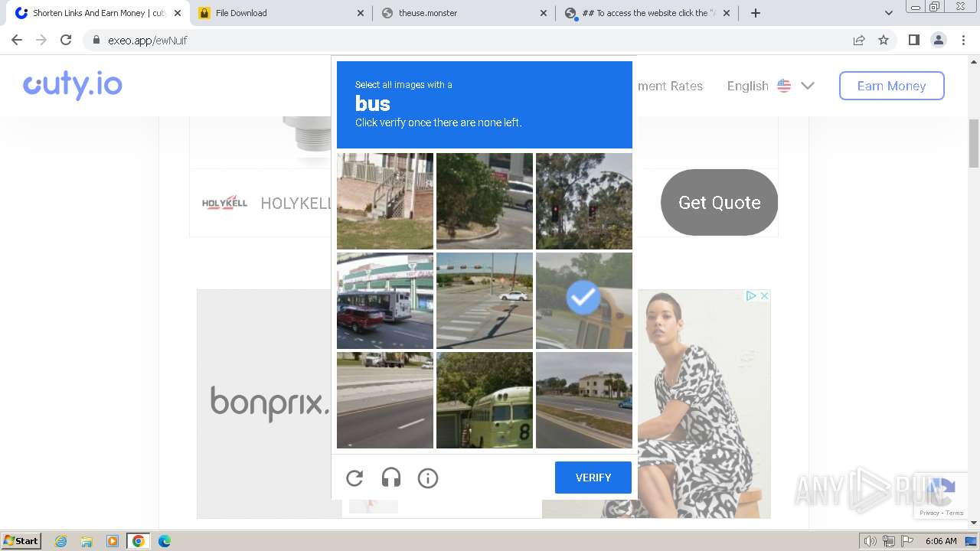Select the staircase building tile
980x551 pixels.
pos(385,201)
